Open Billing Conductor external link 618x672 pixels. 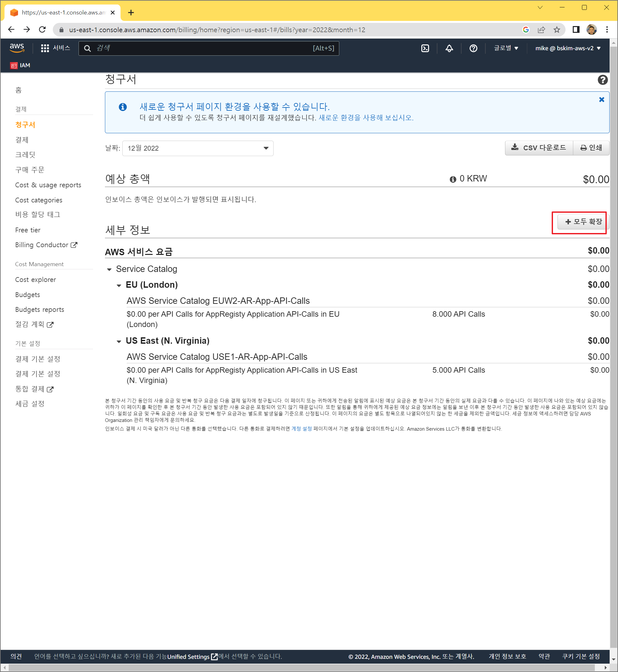point(46,245)
